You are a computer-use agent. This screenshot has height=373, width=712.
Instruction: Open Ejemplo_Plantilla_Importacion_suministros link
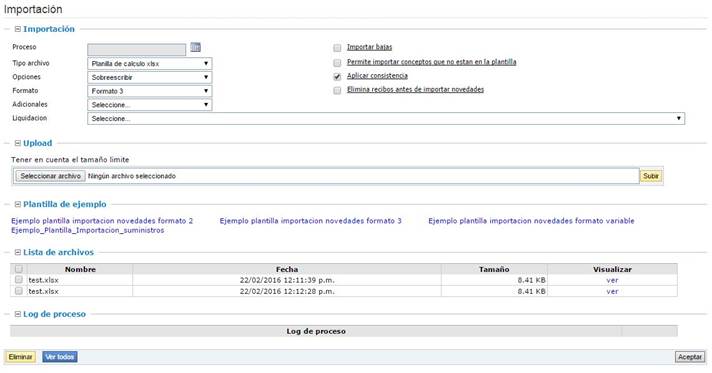(x=88, y=230)
